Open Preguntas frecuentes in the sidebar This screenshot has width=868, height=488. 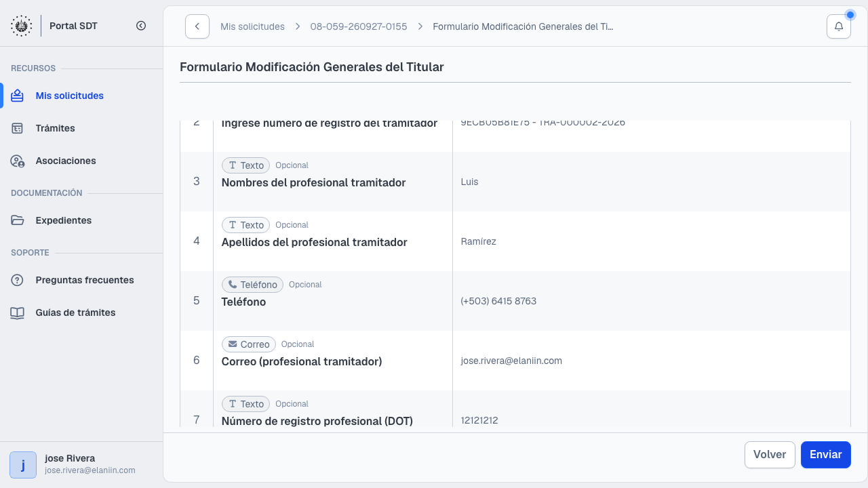pos(81,280)
